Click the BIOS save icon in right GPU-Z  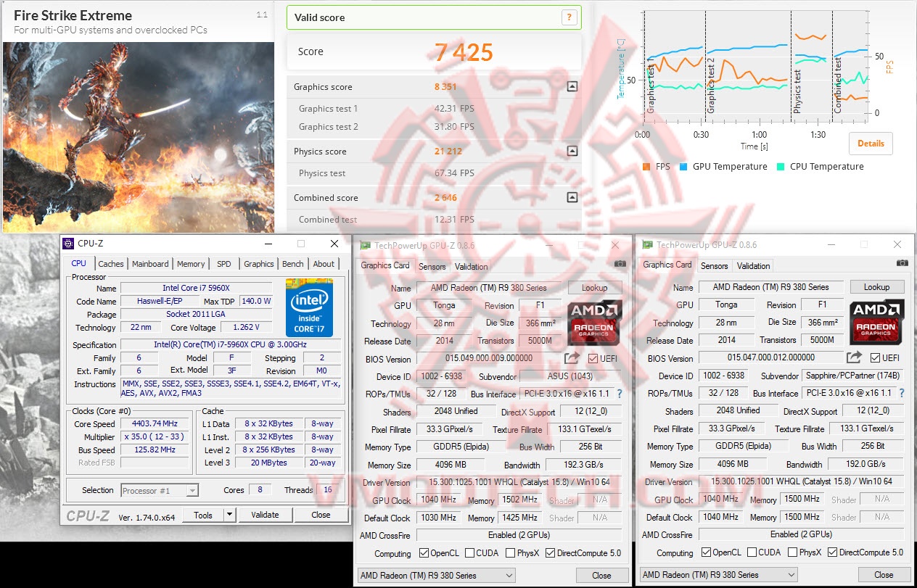(x=855, y=357)
